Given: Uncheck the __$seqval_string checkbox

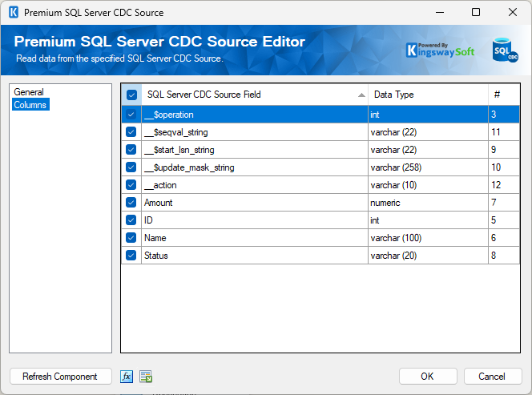Looking at the screenshot, I should pyautogui.click(x=131, y=132).
